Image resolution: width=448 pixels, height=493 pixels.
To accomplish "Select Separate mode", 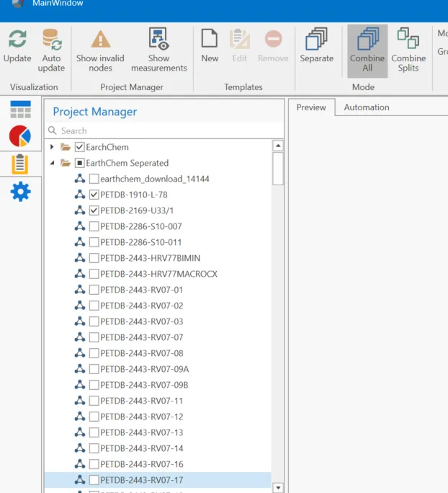I will 317,45.
